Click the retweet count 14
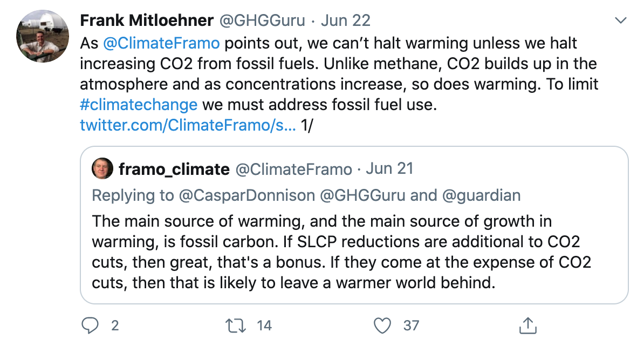The height and width of the screenshot is (353, 644). pos(264,325)
